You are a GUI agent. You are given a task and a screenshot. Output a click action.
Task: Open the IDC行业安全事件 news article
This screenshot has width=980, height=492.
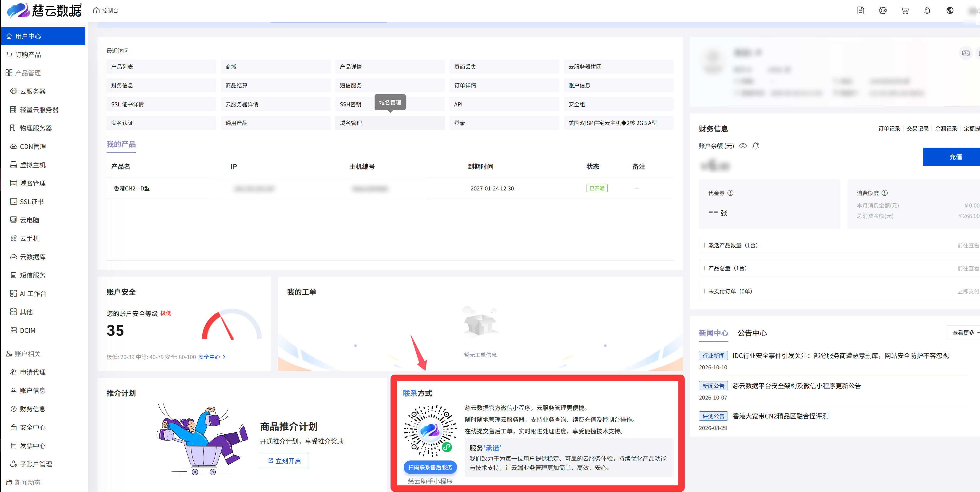tap(840, 355)
